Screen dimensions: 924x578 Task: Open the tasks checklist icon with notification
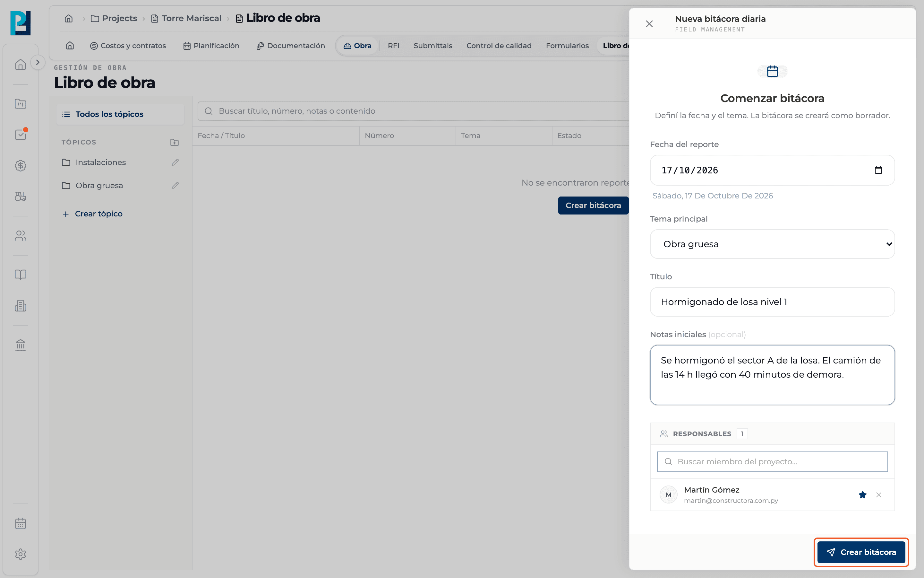[x=20, y=135]
